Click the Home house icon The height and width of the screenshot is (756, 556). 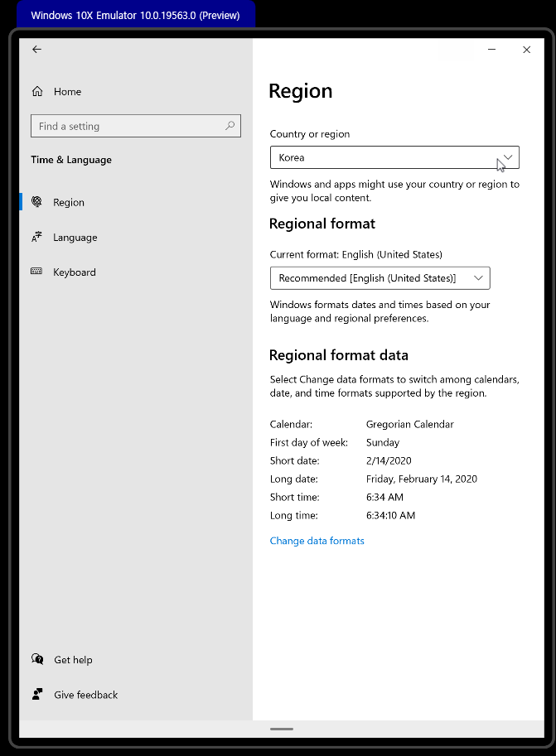point(37,91)
